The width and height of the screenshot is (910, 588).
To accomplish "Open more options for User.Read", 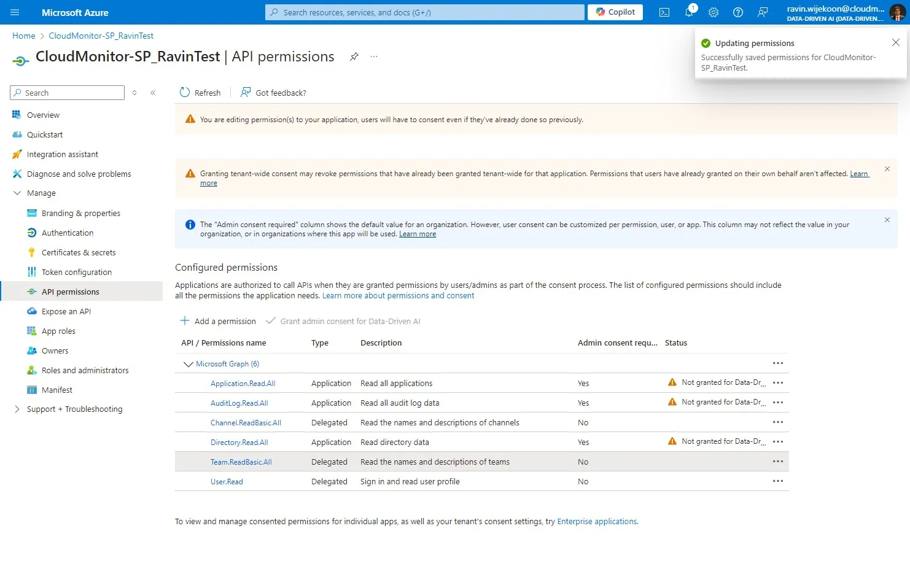I will [x=778, y=481].
